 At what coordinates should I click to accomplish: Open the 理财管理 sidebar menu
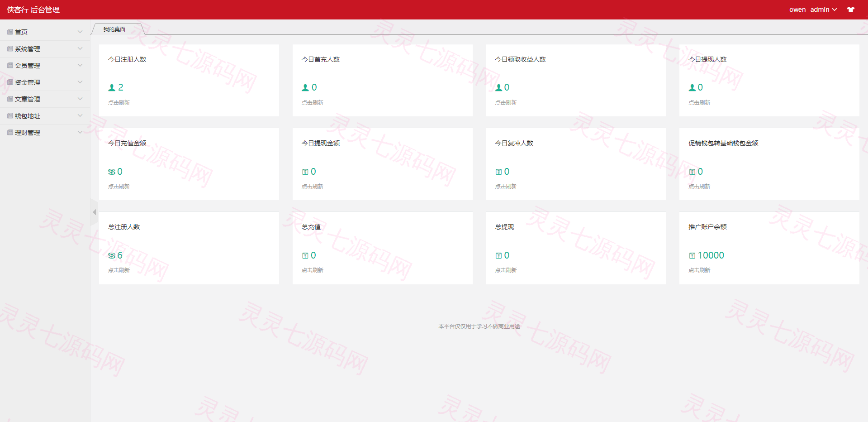[x=45, y=133]
